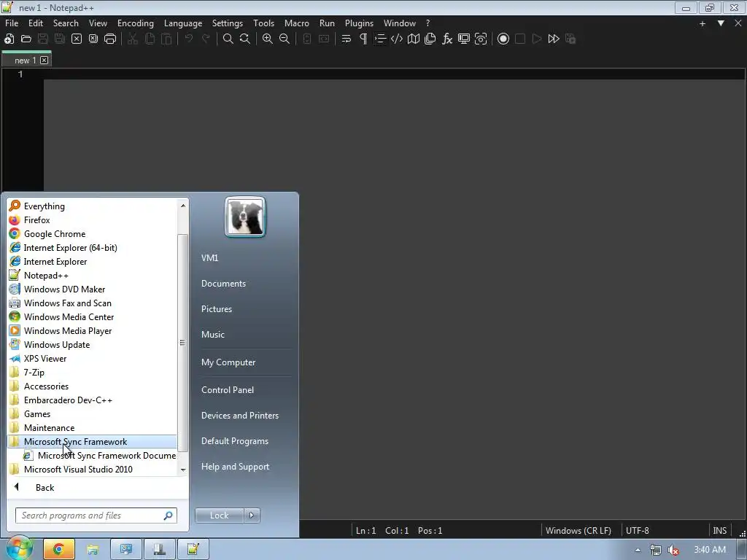Open Control Panel from Start menu
The image size is (747, 560).
pos(228,389)
